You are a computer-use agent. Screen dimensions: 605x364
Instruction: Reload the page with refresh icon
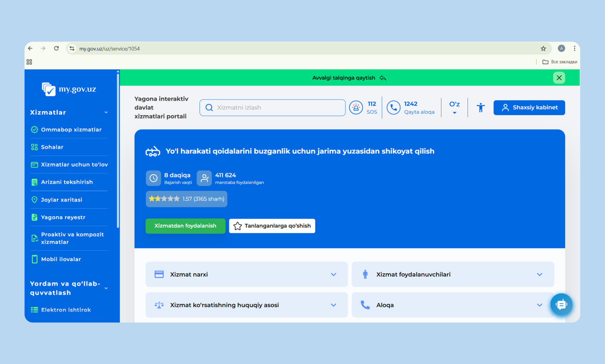tap(56, 49)
